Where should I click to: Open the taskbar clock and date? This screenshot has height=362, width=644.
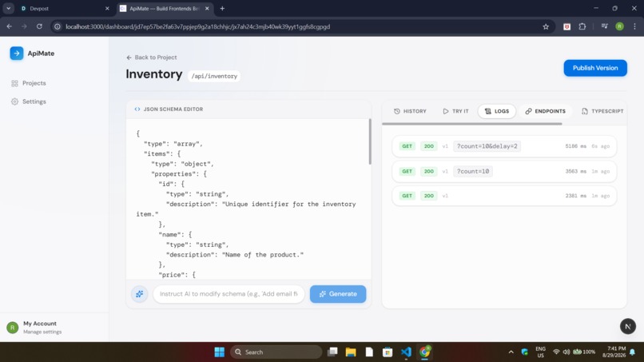[x=614, y=352]
